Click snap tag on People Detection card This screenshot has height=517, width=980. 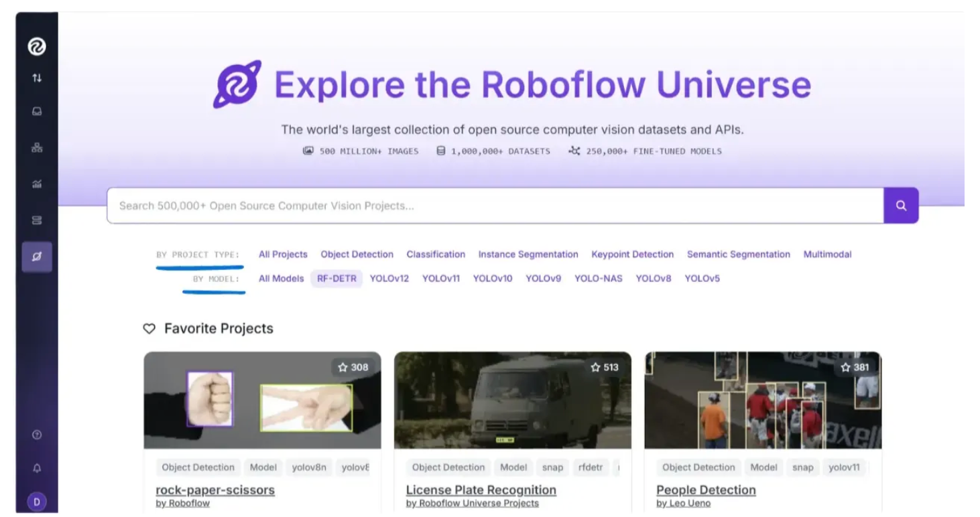coord(802,467)
